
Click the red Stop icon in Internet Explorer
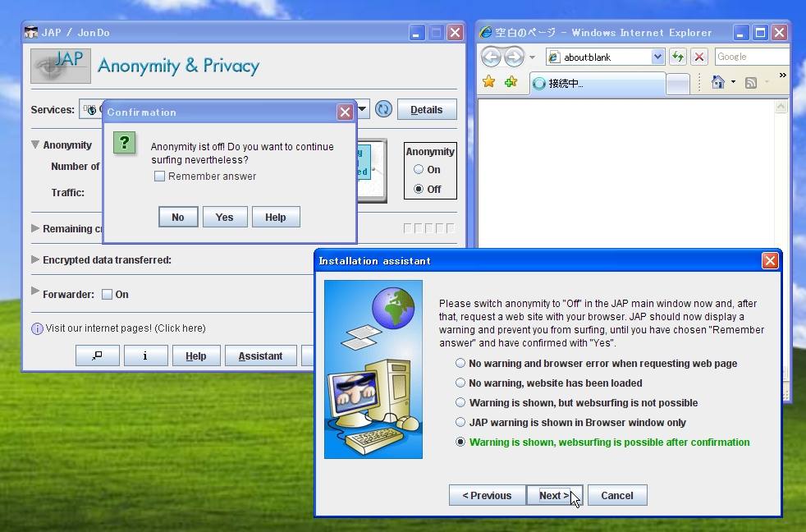pyautogui.click(x=699, y=57)
